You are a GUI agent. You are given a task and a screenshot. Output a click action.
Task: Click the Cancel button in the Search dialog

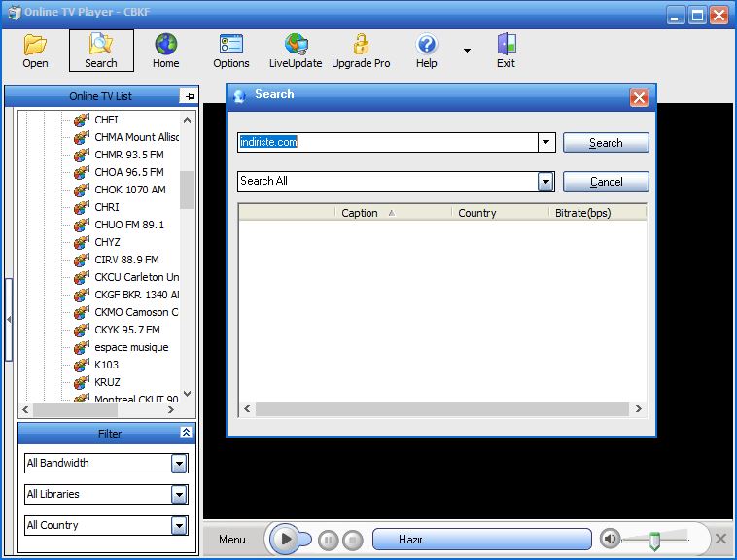tap(606, 182)
